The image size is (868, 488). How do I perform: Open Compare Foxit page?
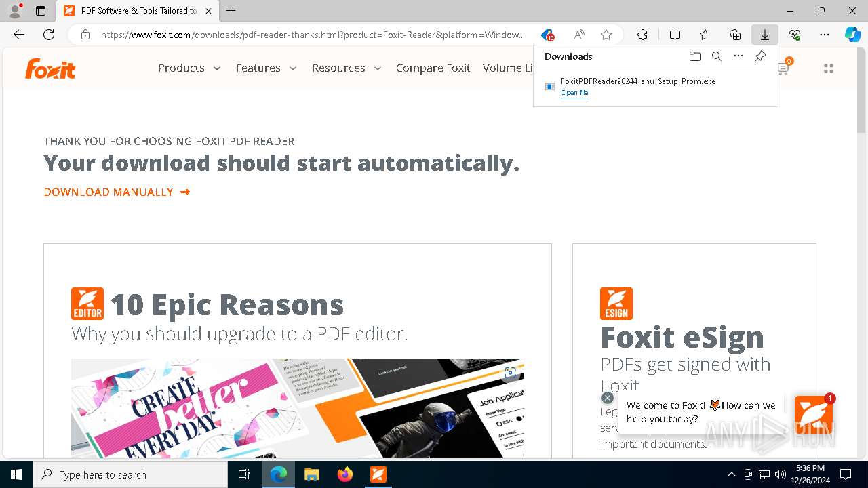coord(433,68)
